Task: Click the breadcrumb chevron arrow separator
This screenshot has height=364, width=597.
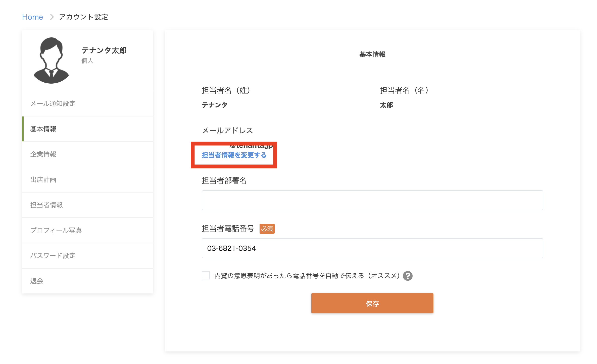Action: pyautogui.click(x=52, y=17)
